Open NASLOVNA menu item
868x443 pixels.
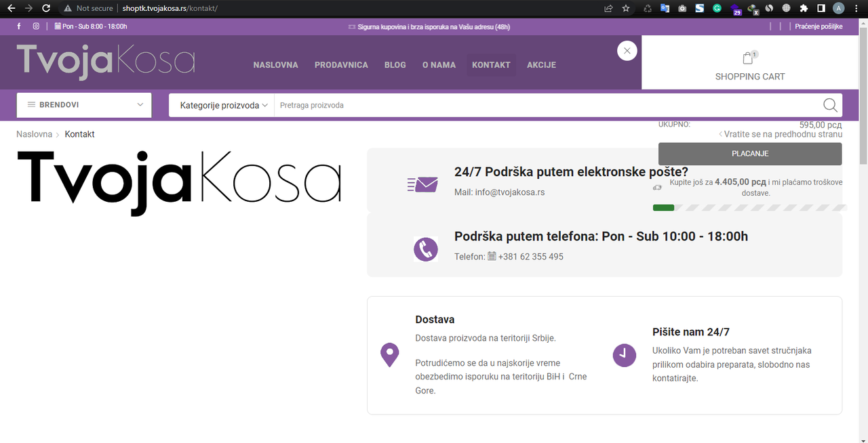pos(275,65)
